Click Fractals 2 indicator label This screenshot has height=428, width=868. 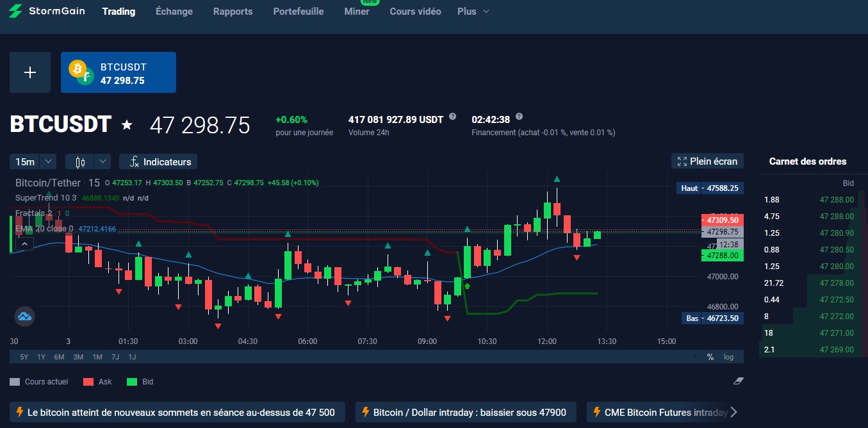pyautogui.click(x=34, y=213)
